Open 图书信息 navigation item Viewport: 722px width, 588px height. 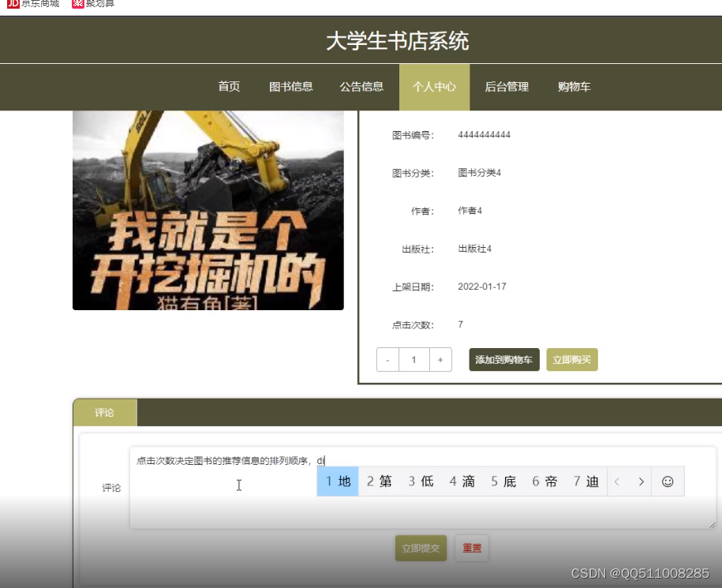(291, 87)
